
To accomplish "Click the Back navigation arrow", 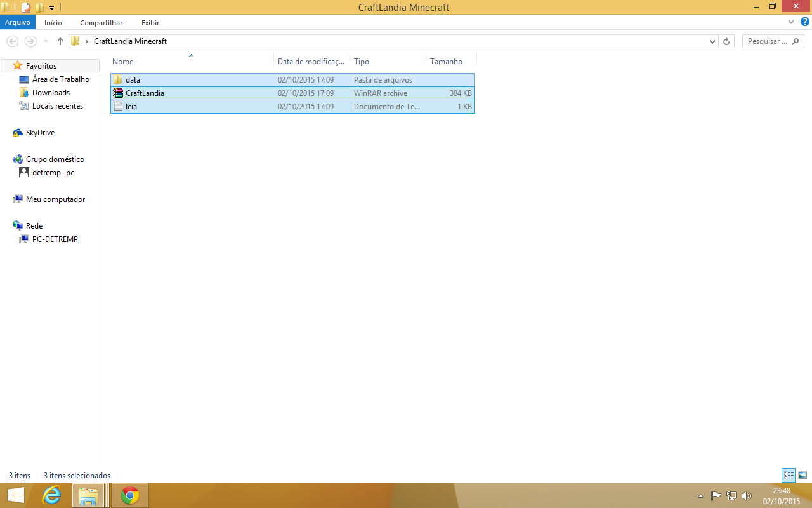I will [x=12, y=41].
